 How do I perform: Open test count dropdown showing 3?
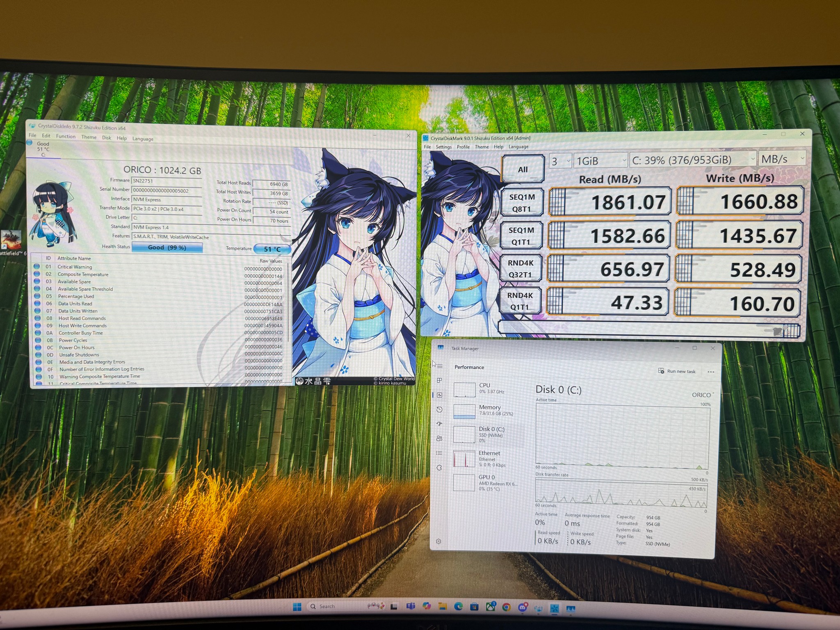click(x=560, y=161)
